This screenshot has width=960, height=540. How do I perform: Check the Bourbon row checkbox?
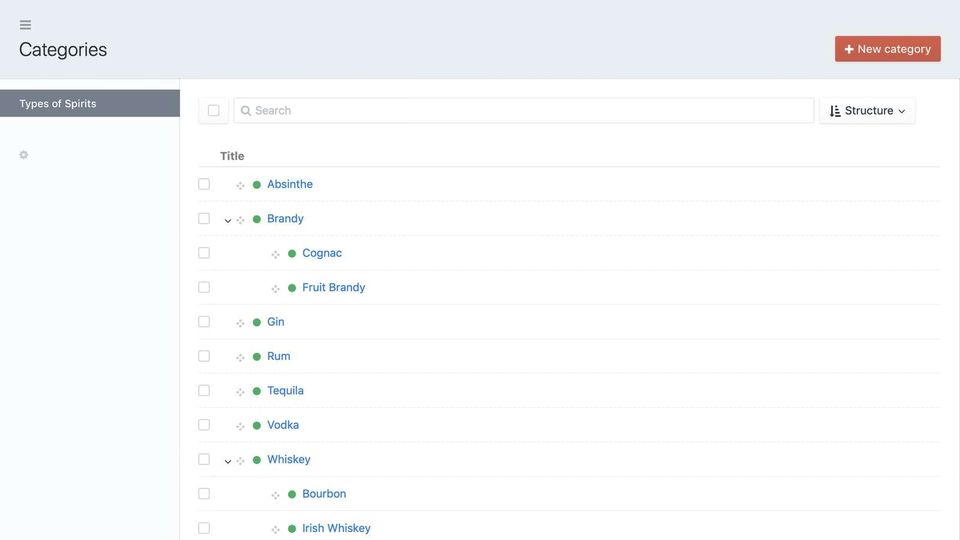click(204, 493)
